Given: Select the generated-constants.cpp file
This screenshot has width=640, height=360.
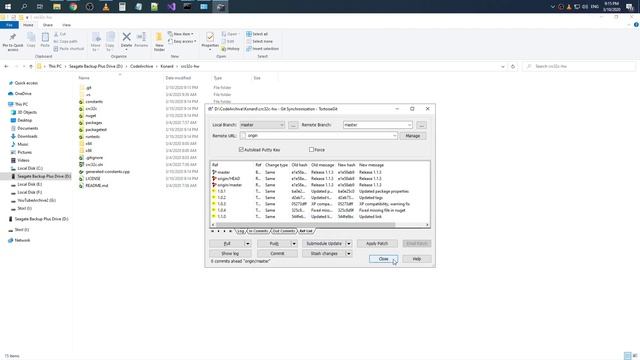Looking at the screenshot, I should point(107,171).
